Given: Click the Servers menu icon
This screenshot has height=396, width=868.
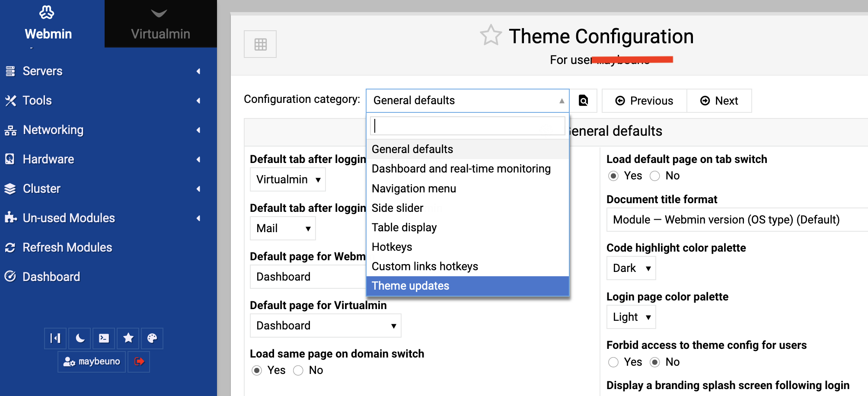Looking at the screenshot, I should point(10,71).
